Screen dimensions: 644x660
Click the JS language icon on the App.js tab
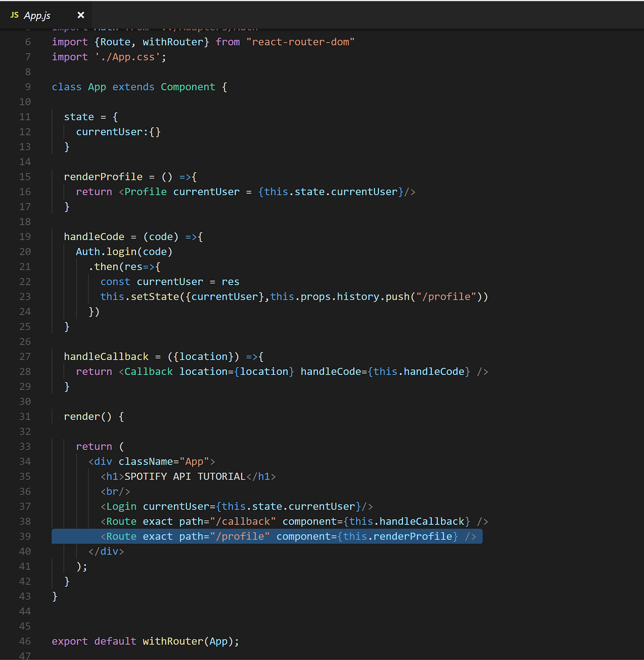[x=15, y=15]
